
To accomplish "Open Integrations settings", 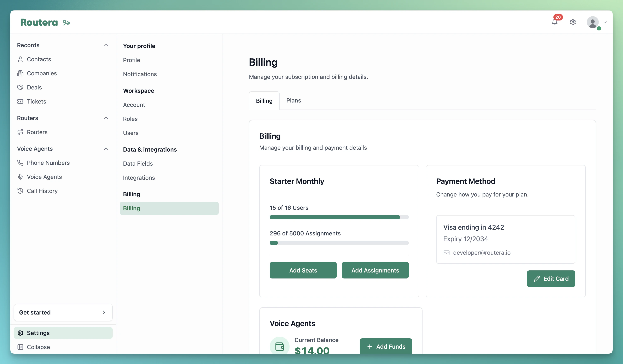I will [139, 178].
